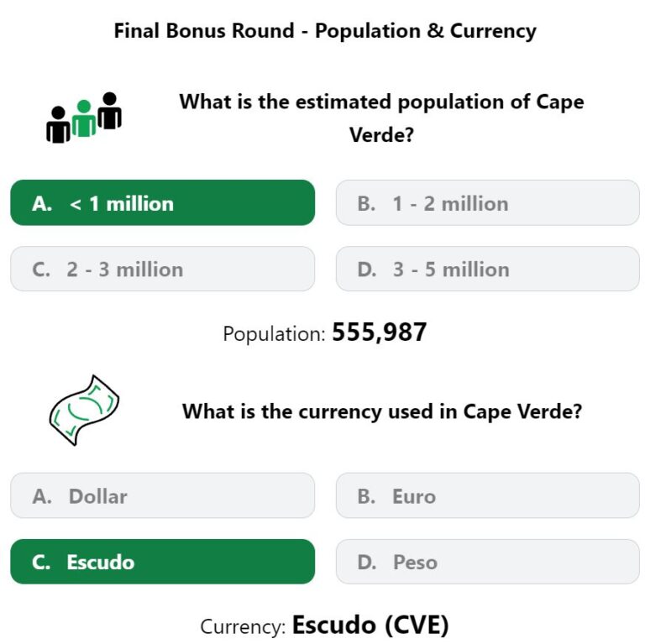
Task: Select option D. 3 - 5 million
Action: (x=487, y=269)
